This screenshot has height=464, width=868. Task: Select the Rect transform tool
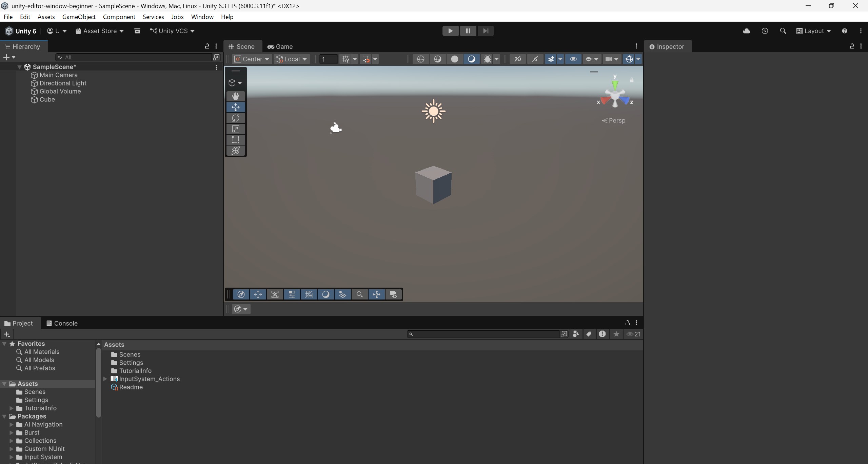pos(236,140)
